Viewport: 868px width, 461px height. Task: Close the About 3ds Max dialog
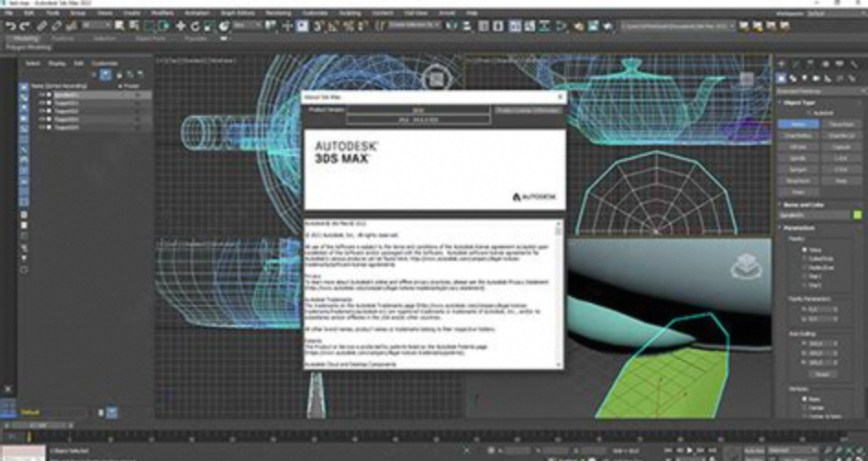point(560,97)
